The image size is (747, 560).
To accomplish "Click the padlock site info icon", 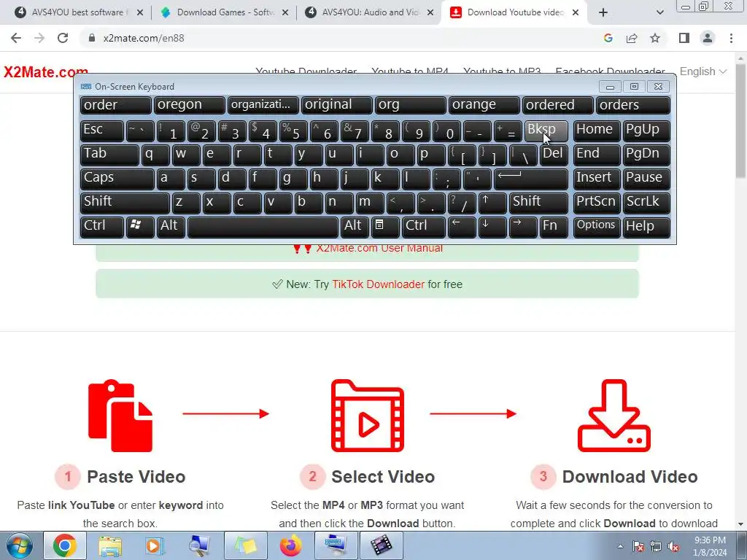I will [x=92, y=38].
